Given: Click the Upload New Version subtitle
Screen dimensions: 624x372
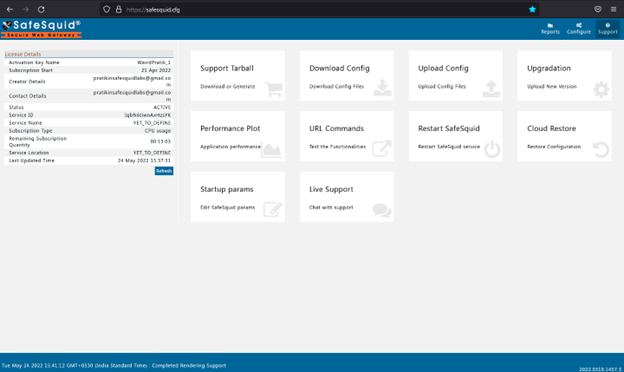Looking at the screenshot, I should point(552,86).
